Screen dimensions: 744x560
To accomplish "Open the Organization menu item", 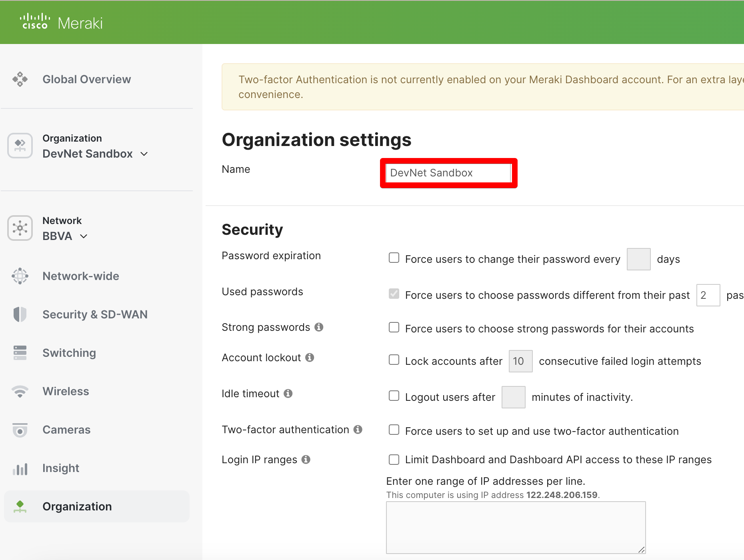I will pos(77,506).
